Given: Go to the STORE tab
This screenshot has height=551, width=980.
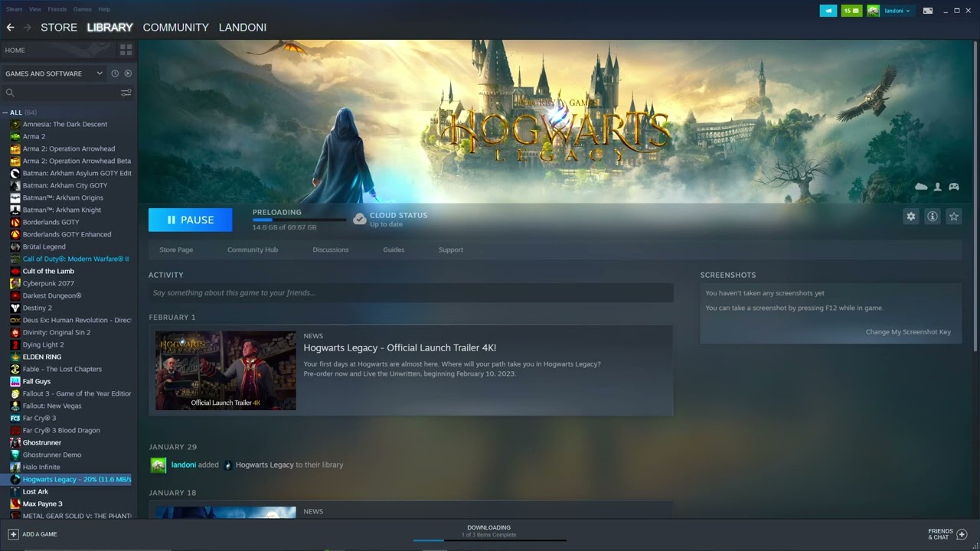Looking at the screenshot, I should tap(59, 28).
